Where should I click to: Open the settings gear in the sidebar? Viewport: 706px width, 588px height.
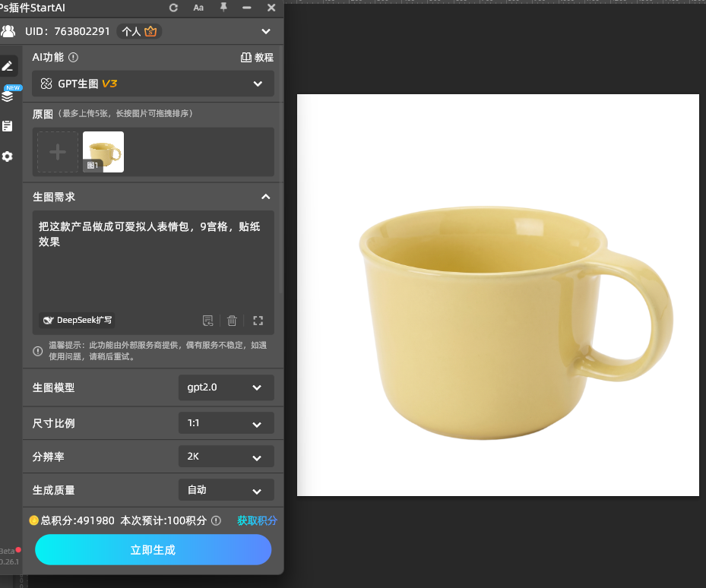tap(7, 156)
